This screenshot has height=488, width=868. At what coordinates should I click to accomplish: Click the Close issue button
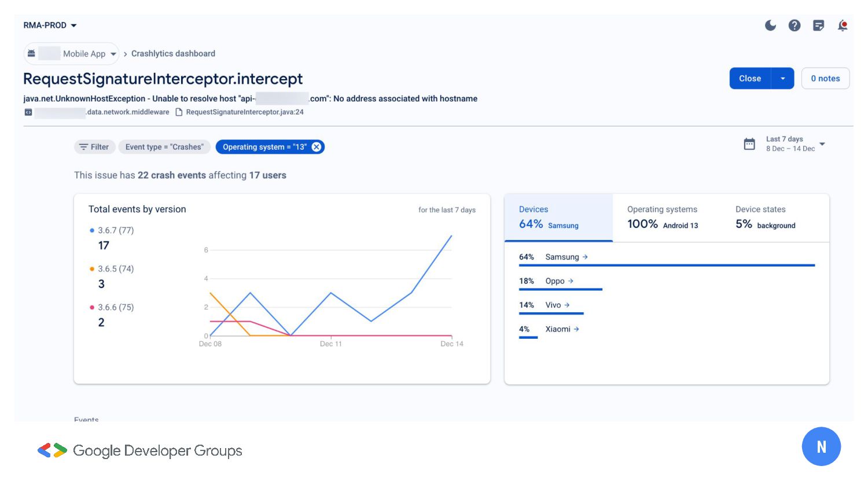pos(750,79)
